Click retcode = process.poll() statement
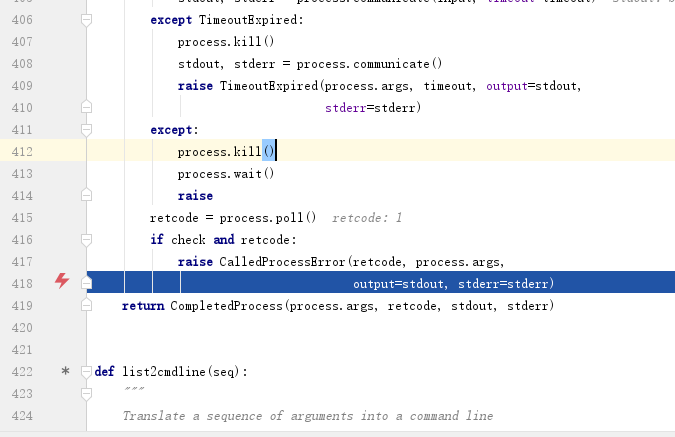The height and width of the screenshot is (437, 675). 233,217
